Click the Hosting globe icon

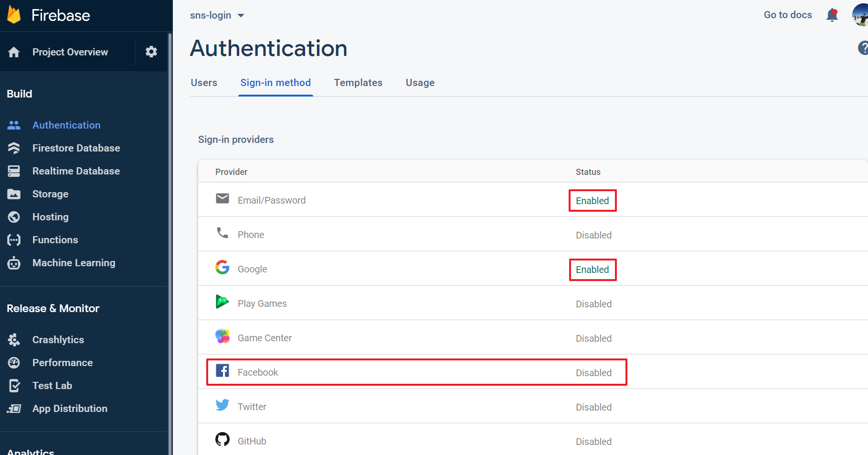click(14, 217)
